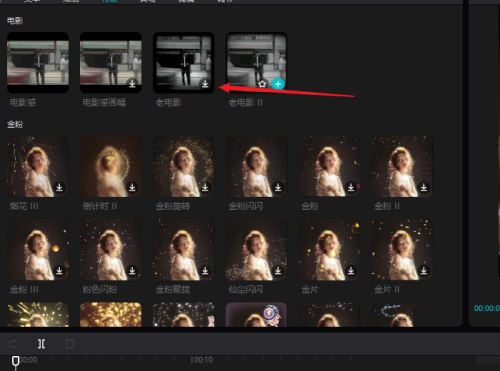Viewport: 500px width, 371px height.
Task: Download the 金粉闪闪 effect
Action: pos(278,187)
